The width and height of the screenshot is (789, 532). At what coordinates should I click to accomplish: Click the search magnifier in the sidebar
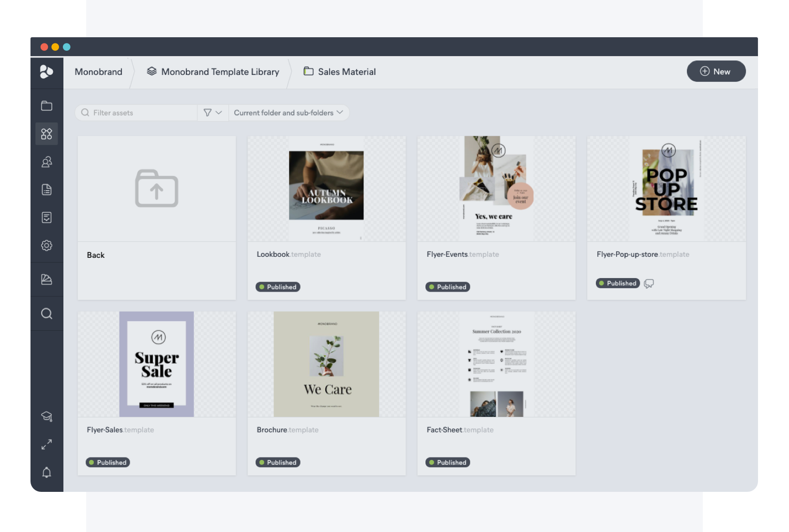coord(46,314)
